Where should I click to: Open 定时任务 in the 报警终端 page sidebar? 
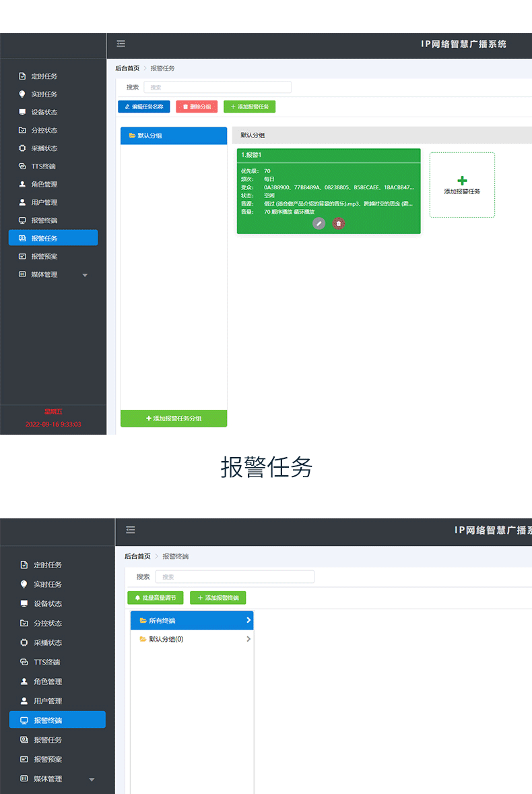coord(48,565)
